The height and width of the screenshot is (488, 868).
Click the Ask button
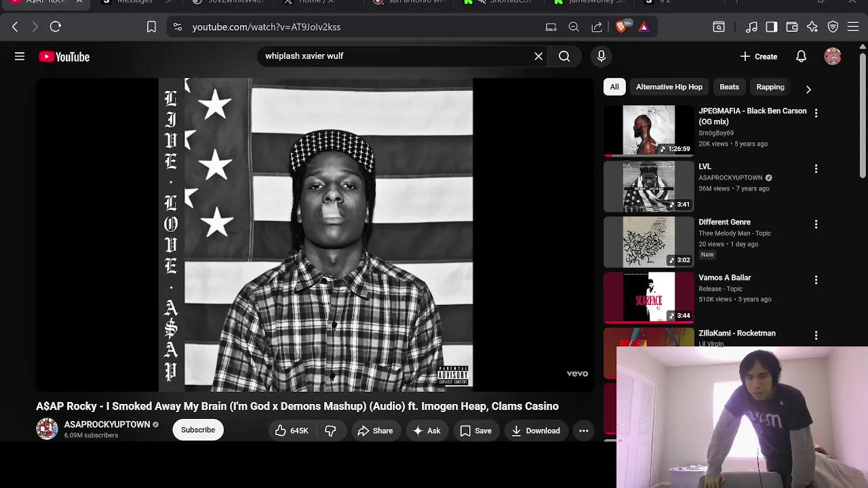427,430
